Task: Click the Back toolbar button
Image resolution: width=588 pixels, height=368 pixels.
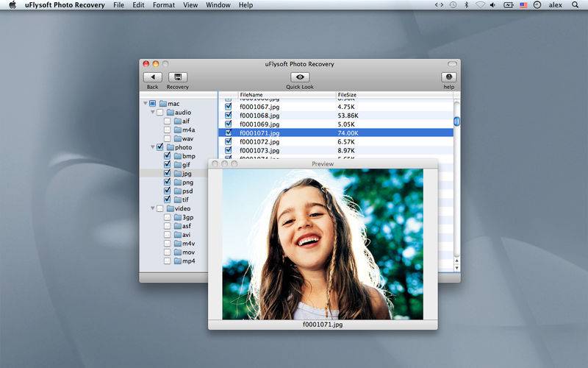Action: 153,77
